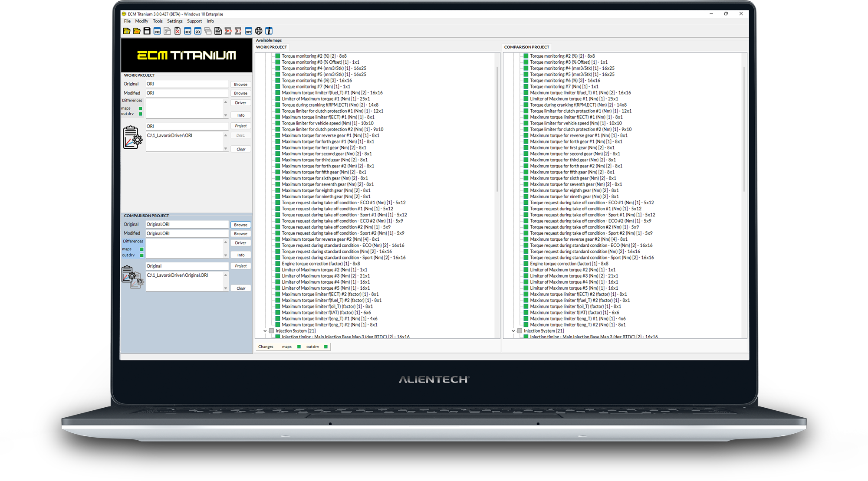Collapse Injection System group in Work Project tree
Image resolution: width=868 pixels, height=481 pixels.
pos(265,331)
